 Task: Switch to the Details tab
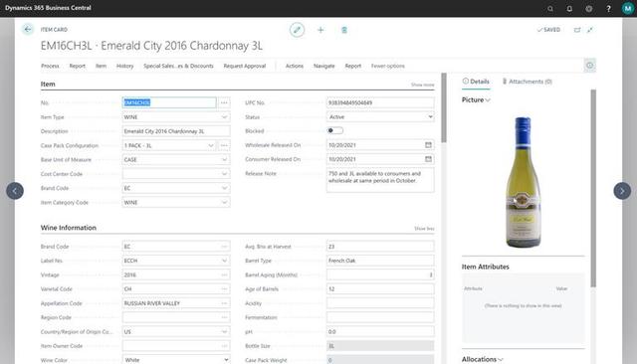[476, 82]
